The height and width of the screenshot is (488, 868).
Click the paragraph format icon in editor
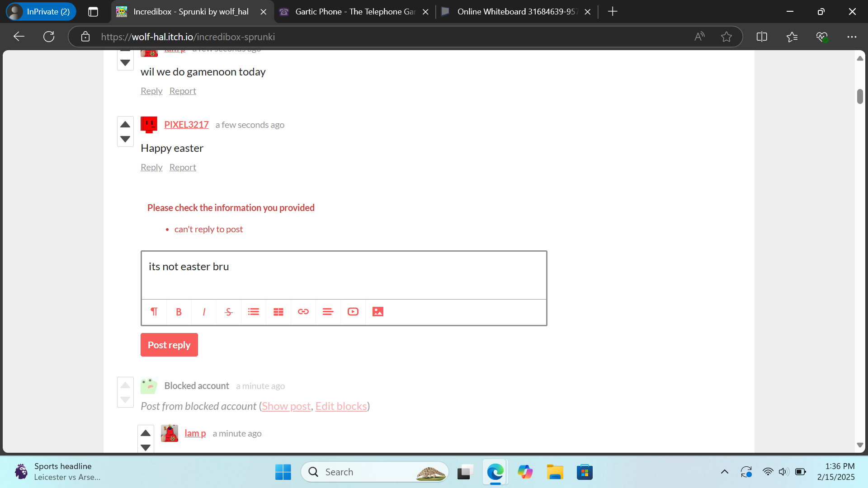pos(154,312)
